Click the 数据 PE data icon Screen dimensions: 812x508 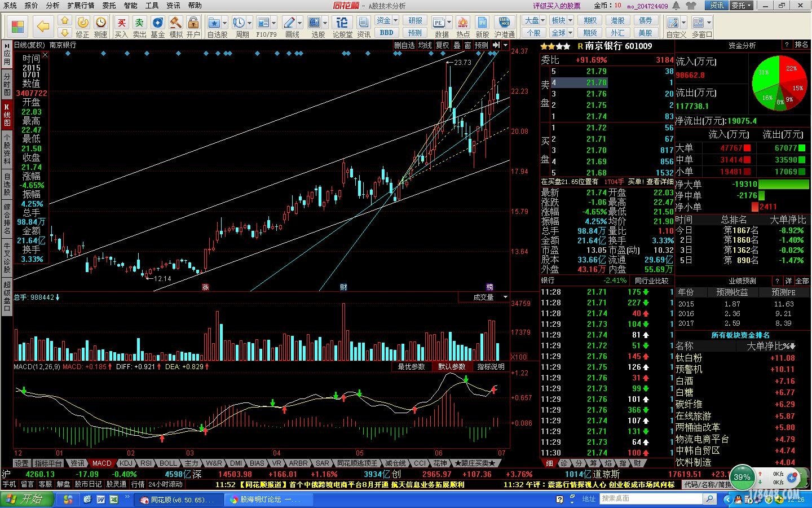(x=439, y=23)
